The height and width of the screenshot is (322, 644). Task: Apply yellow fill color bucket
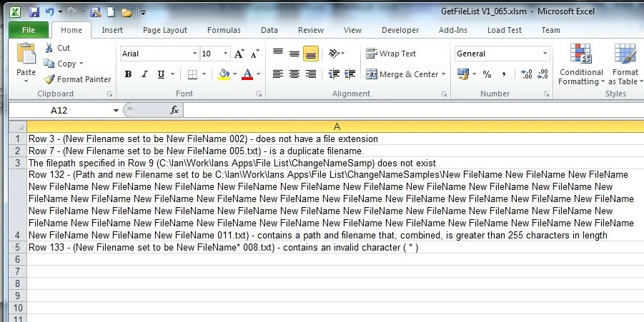point(224,74)
